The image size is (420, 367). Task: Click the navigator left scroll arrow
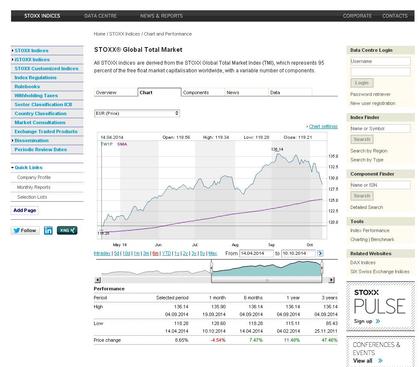(98, 280)
